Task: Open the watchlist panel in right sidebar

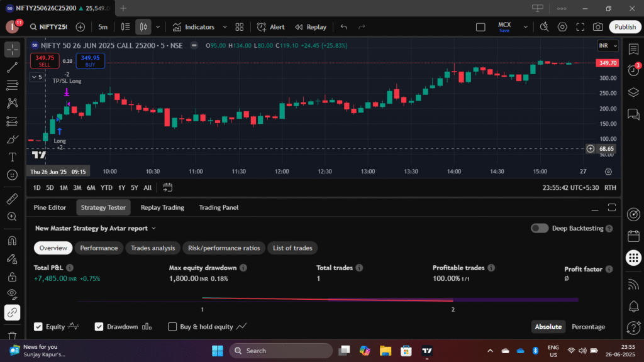Action: [633, 49]
